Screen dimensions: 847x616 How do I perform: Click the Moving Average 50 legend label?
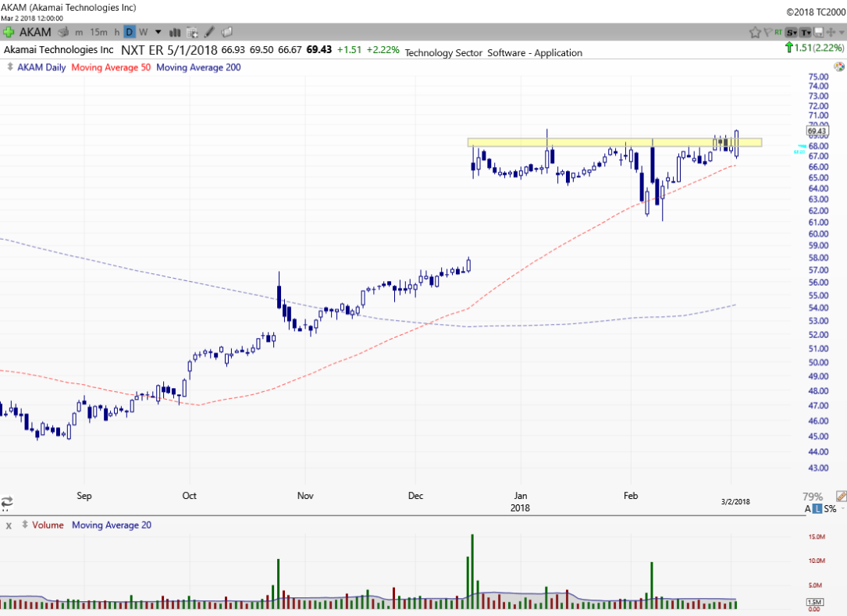click(110, 67)
